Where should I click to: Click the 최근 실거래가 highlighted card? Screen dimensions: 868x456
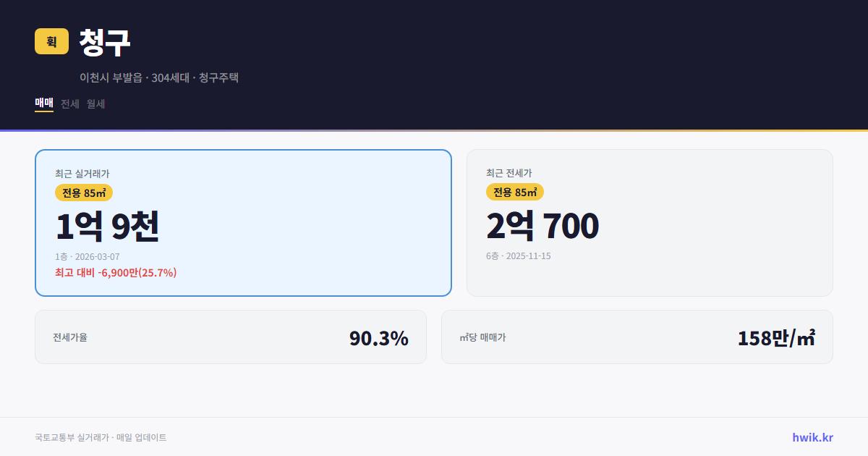coord(243,222)
